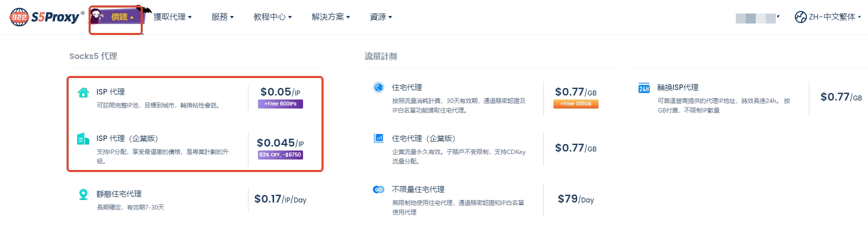Expand the 資源 menu
Screen dimensions: 868x233
[381, 17]
